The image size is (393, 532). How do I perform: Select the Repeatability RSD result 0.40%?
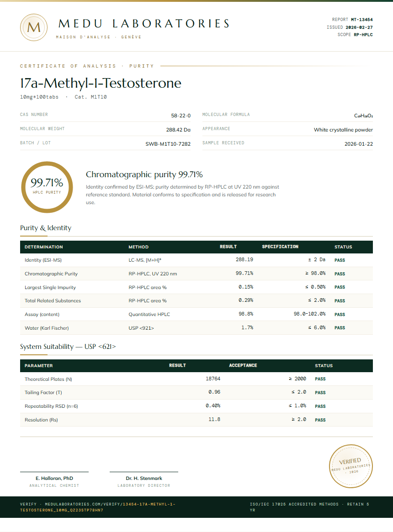point(212,406)
